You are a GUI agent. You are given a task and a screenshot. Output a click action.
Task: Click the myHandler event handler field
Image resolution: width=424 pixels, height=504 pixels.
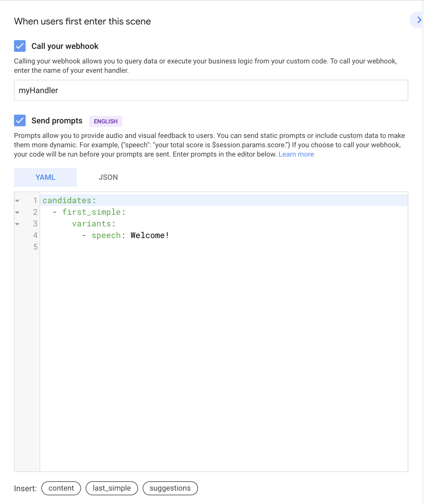tap(211, 90)
